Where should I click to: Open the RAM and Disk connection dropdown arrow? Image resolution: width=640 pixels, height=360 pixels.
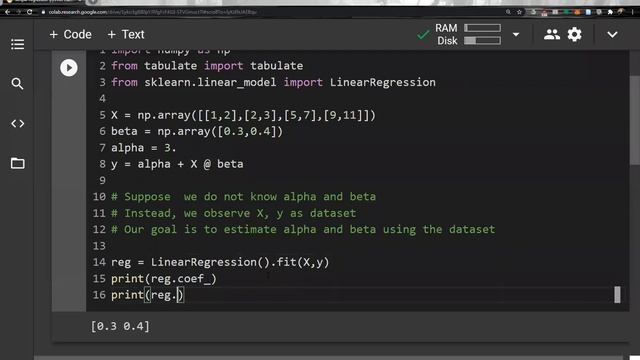coord(516,35)
